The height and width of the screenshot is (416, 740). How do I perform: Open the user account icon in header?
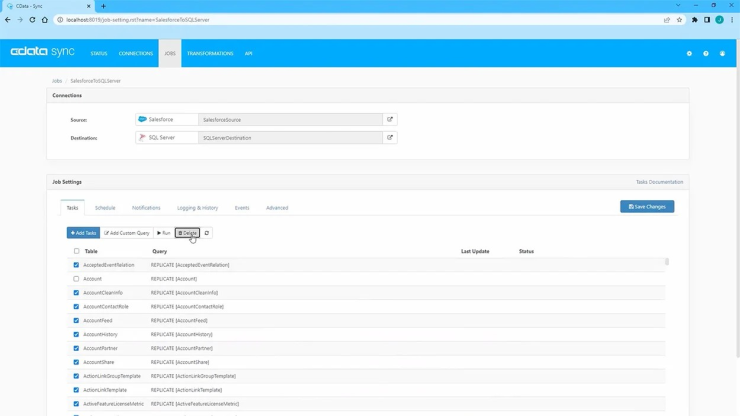tap(722, 54)
